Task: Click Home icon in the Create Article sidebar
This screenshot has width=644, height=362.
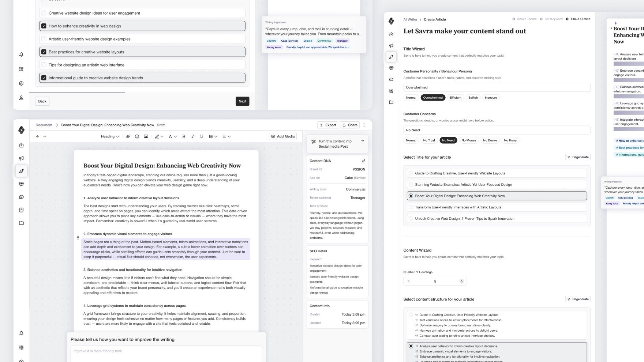Action: tap(391, 34)
